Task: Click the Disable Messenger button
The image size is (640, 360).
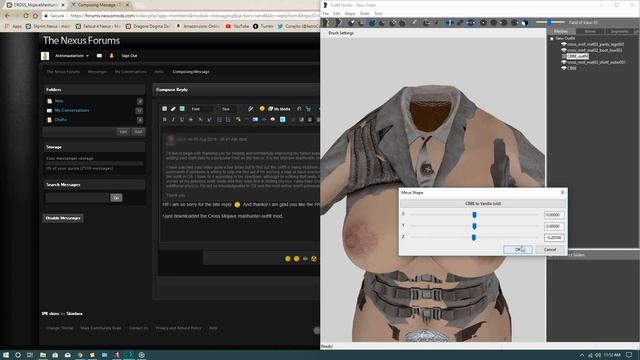Action: (x=63, y=218)
